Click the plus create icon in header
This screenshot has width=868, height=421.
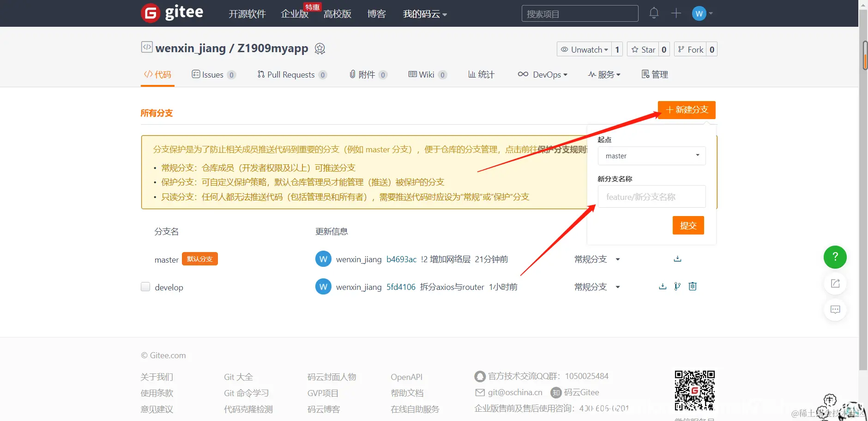point(676,13)
